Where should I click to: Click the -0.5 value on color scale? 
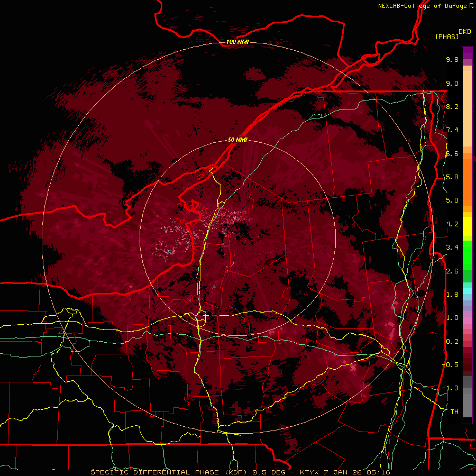click(450, 364)
